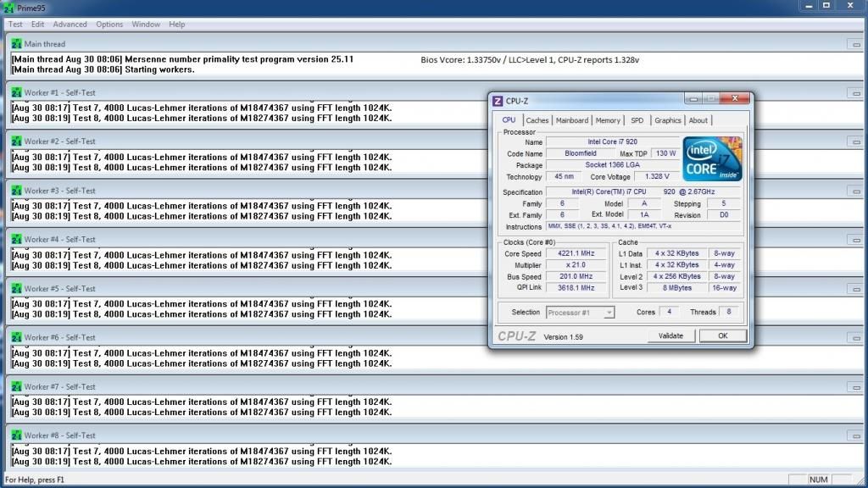
Task: Click the Level 3 cache value 8 MBytes
Action: [677, 288]
